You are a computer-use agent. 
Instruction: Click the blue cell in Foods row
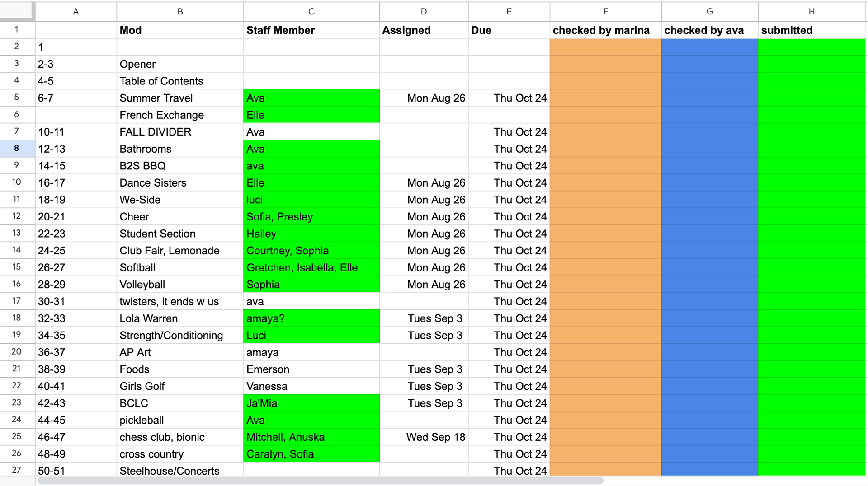[710, 369]
